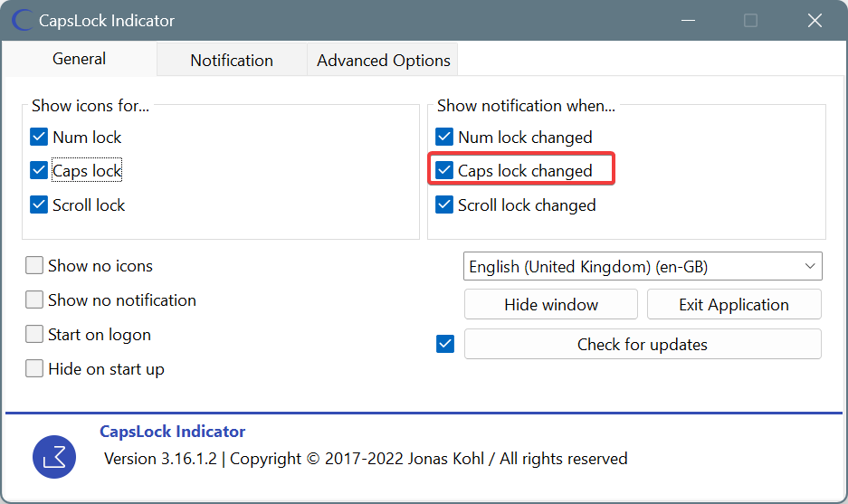Open the English (United Kingdom) language dropdown
This screenshot has height=504, width=848.
[643, 266]
